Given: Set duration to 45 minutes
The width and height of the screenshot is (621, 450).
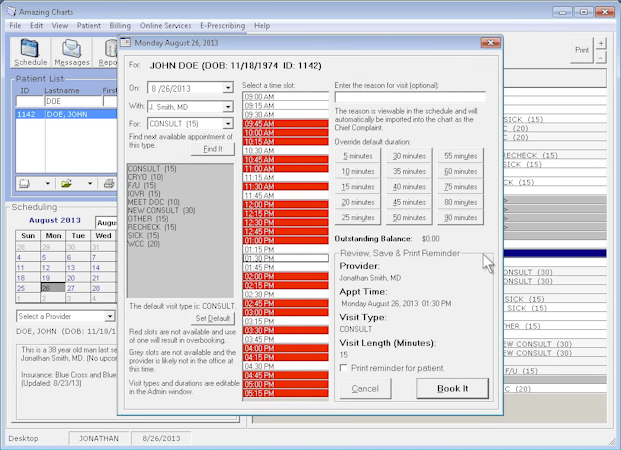Looking at the screenshot, I should 409,202.
